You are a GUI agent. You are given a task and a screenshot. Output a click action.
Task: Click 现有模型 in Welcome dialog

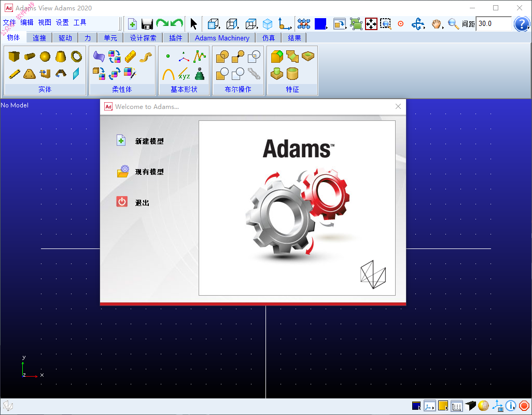140,171
